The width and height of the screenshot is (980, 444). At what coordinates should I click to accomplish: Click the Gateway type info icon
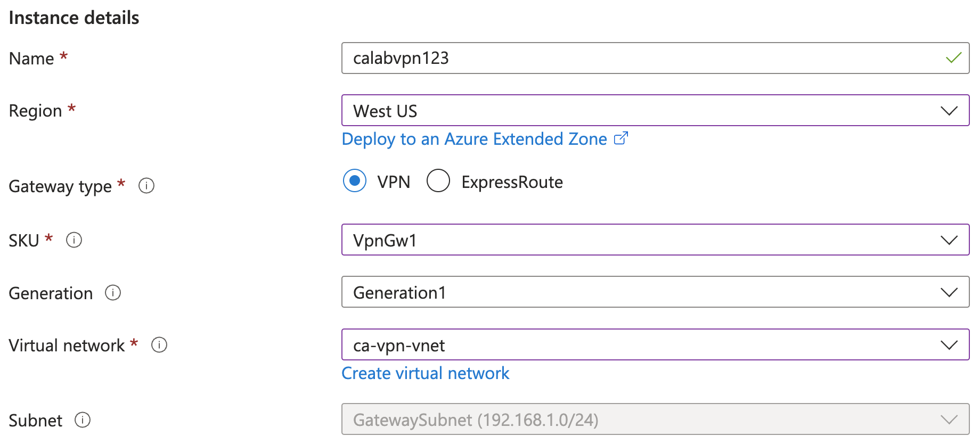(x=146, y=186)
